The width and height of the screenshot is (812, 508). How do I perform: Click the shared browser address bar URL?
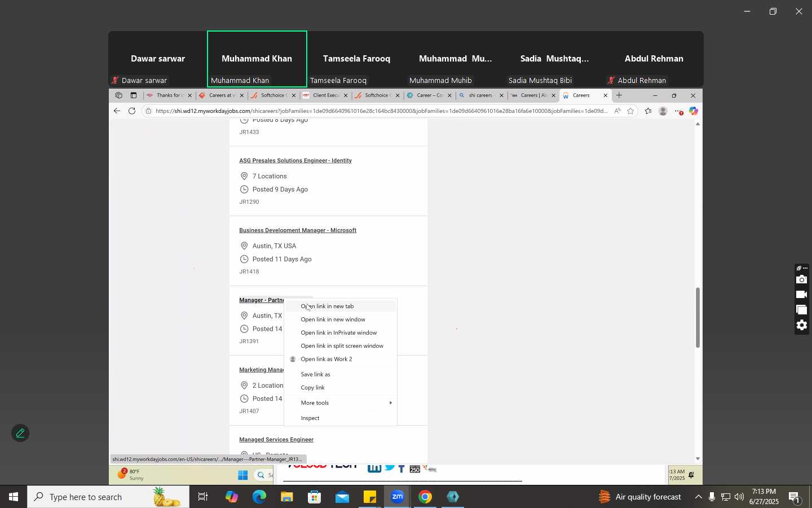point(381,111)
